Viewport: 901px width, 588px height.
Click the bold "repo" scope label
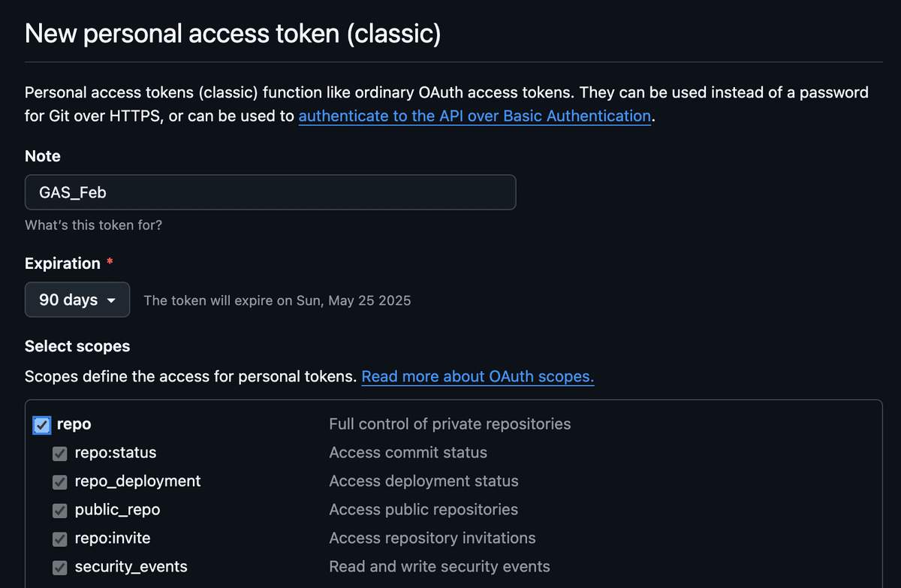(74, 424)
